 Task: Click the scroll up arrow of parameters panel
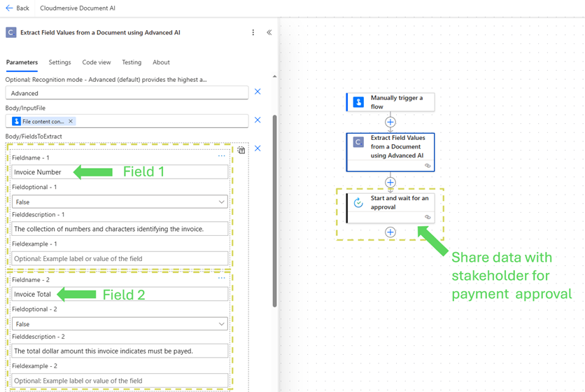pyautogui.click(x=274, y=76)
